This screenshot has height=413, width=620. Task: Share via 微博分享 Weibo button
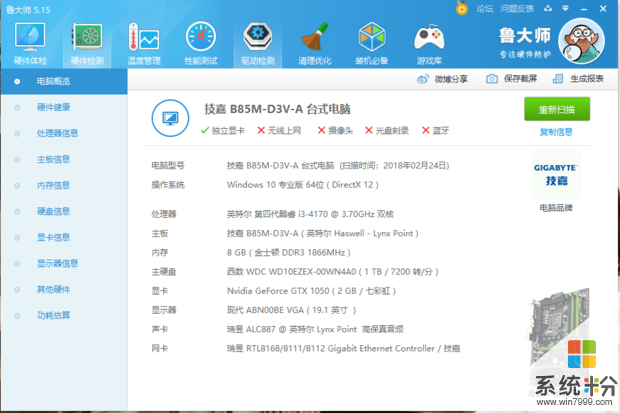[442, 79]
